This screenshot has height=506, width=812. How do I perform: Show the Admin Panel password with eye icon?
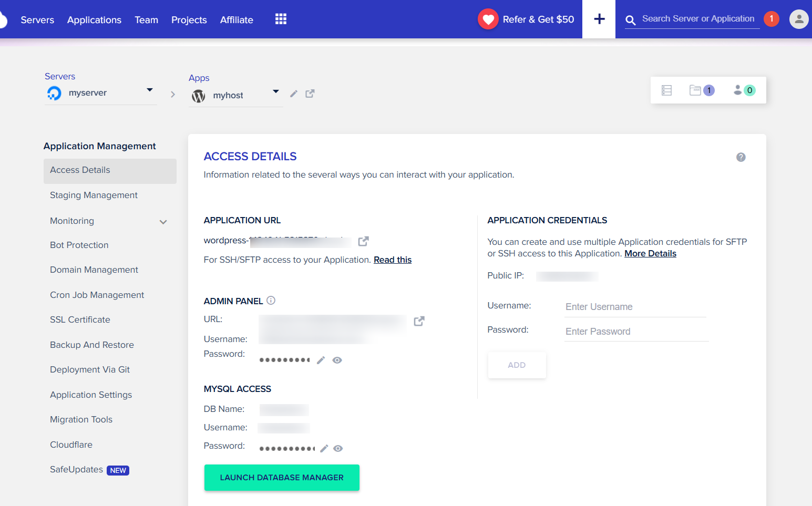point(337,360)
